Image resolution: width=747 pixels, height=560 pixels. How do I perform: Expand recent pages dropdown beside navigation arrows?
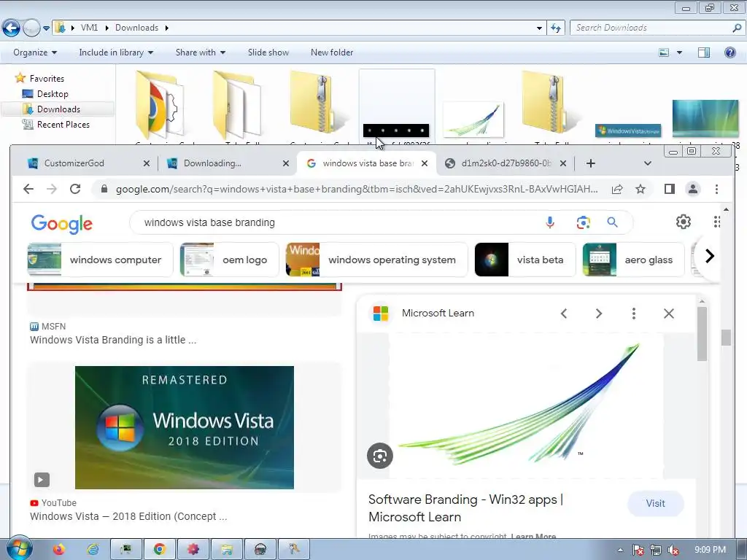(x=46, y=28)
